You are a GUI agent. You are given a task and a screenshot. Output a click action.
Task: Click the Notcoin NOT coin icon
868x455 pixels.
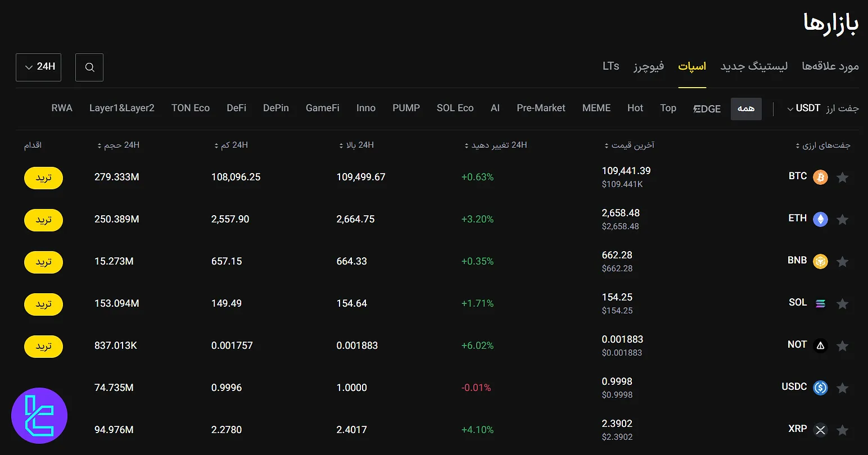[820, 346]
